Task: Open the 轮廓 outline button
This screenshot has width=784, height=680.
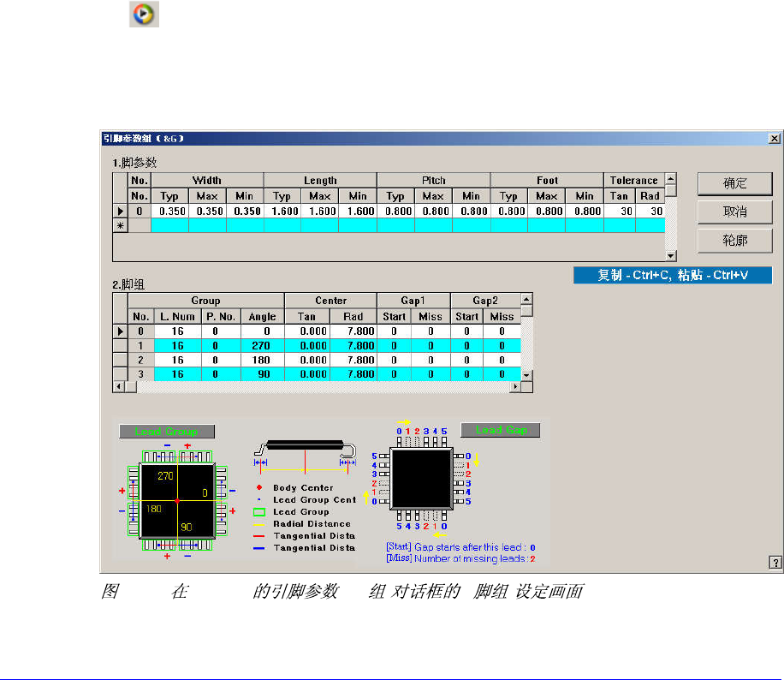Action: [734, 241]
